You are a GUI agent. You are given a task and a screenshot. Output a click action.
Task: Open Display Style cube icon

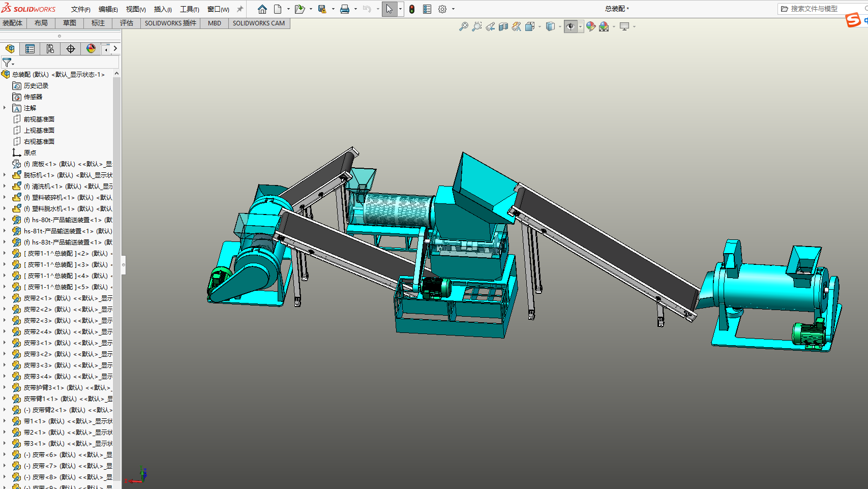550,26
